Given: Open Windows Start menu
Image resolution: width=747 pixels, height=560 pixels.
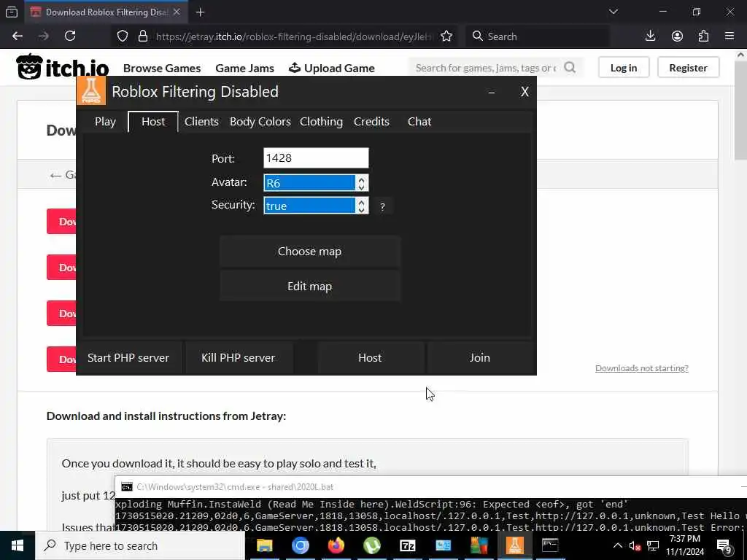Looking at the screenshot, I should [18, 545].
